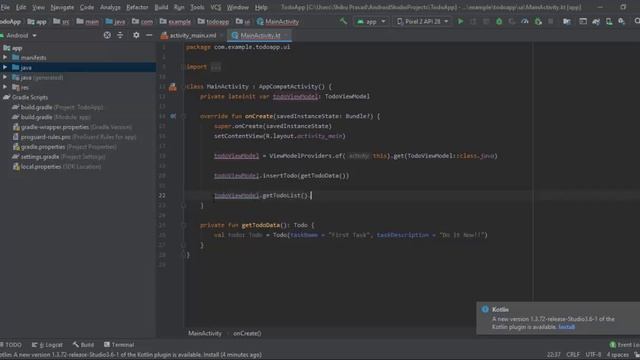Open the AVD Manager phone icon
640x360 pixels.
(609, 21)
